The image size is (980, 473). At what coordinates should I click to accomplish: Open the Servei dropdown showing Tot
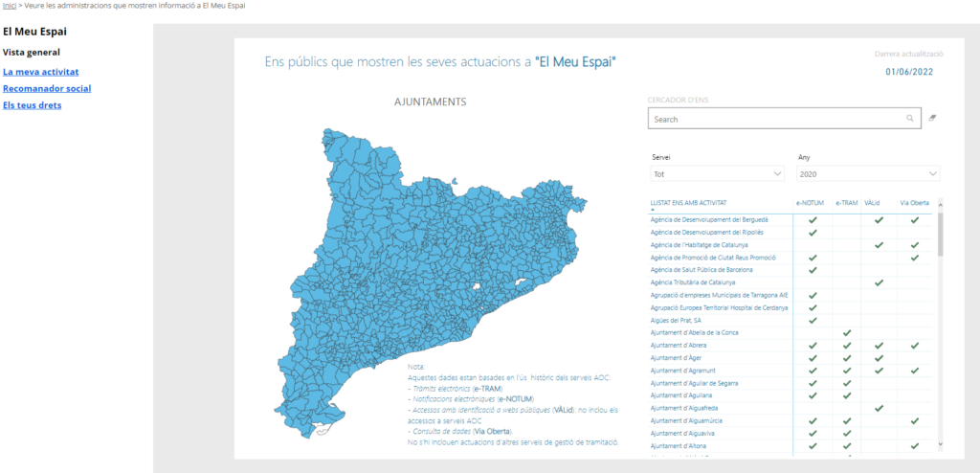click(718, 173)
